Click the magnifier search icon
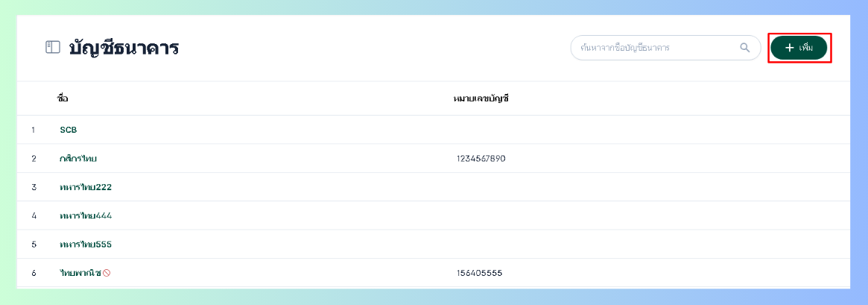This screenshot has width=868, height=305. click(744, 48)
